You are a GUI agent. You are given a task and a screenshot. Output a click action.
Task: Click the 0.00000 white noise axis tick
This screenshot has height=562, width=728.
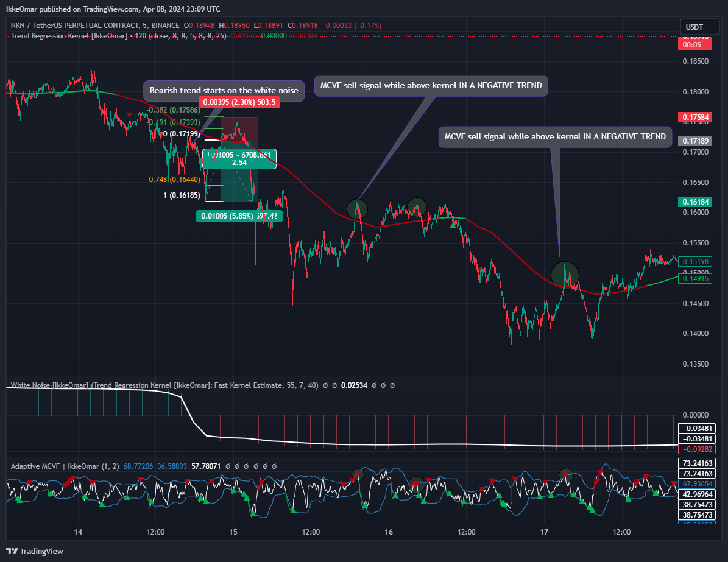696,415
